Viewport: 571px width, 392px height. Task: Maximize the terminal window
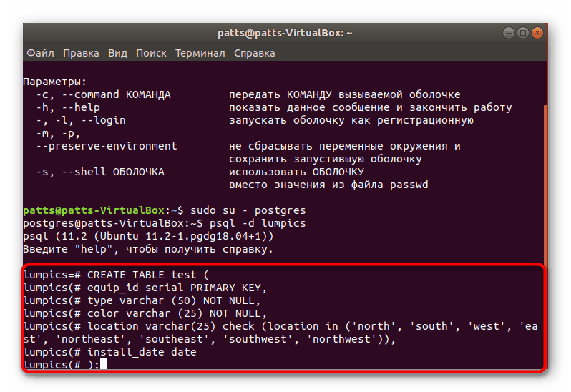coord(523,33)
